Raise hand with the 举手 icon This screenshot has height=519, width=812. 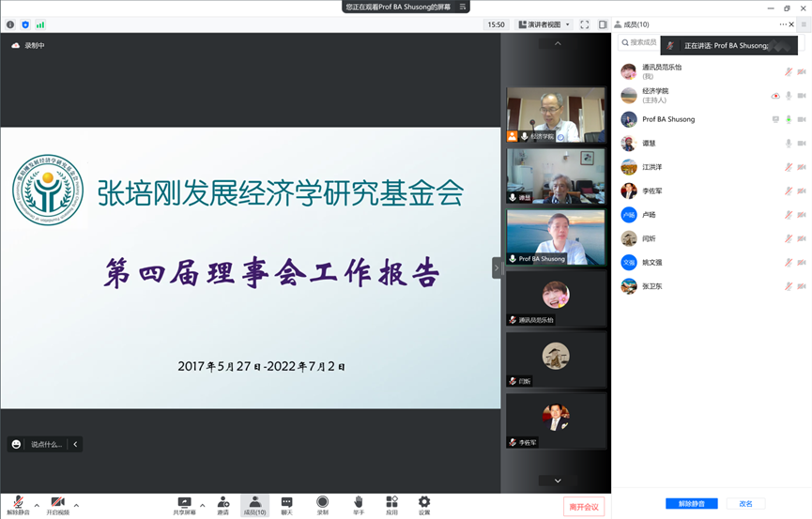(x=358, y=505)
